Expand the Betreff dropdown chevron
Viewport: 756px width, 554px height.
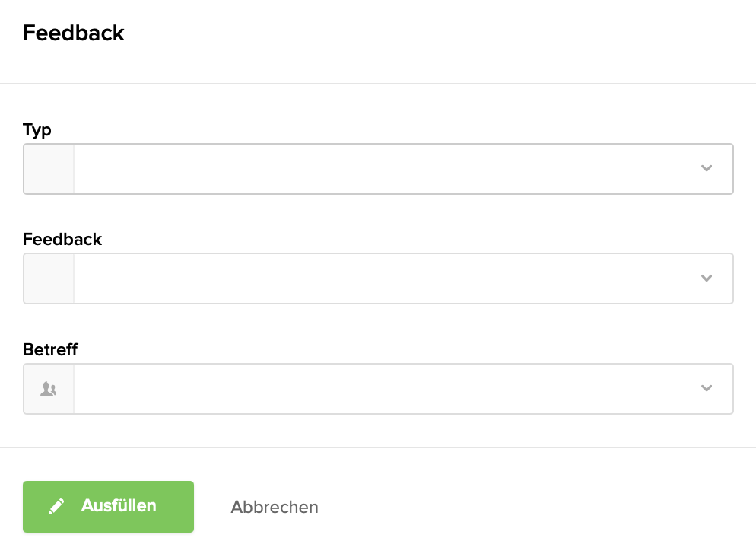pos(707,389)
